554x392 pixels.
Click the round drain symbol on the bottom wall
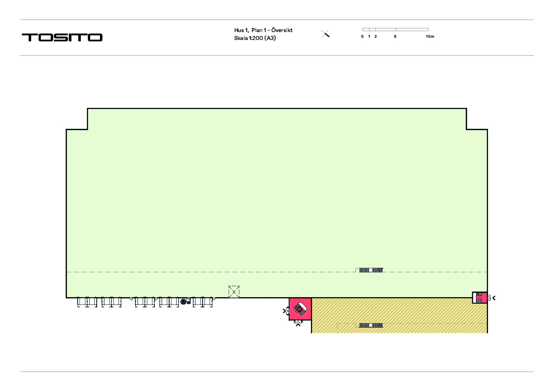click(184, 301)
